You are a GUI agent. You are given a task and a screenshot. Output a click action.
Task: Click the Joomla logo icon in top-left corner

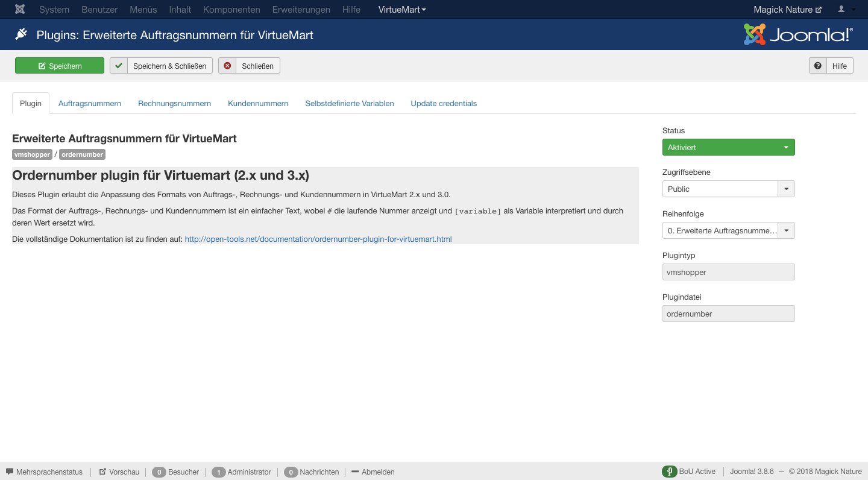20,10
